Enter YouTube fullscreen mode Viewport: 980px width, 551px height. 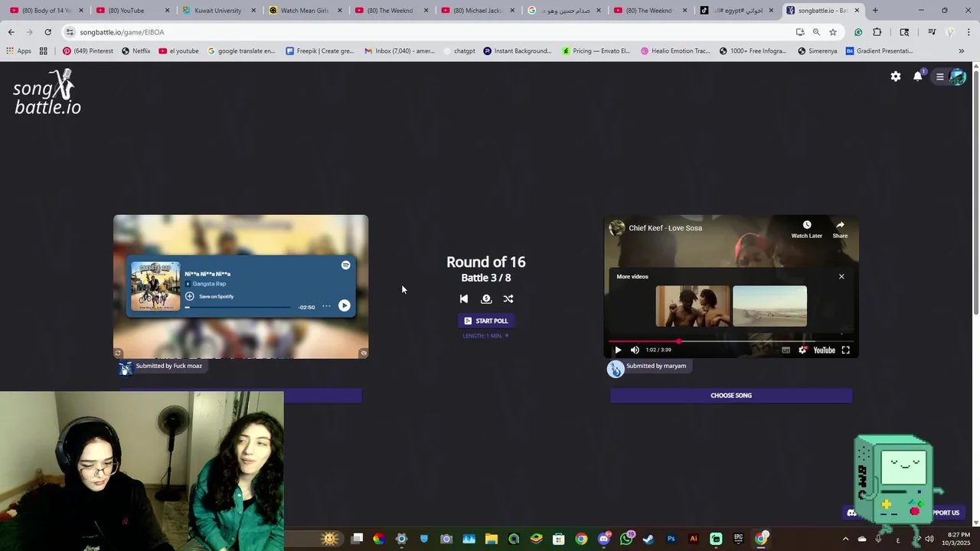point(846,350)
